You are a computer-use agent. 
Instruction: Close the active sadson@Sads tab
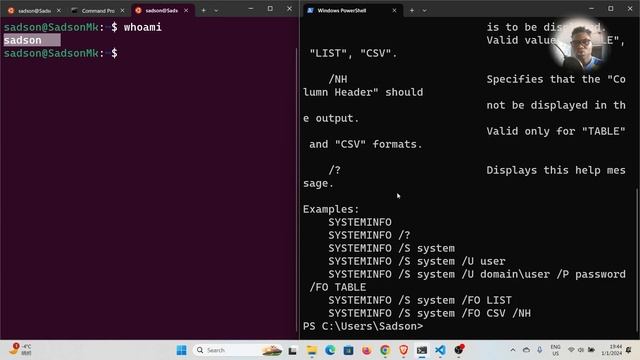click(186, 11)
